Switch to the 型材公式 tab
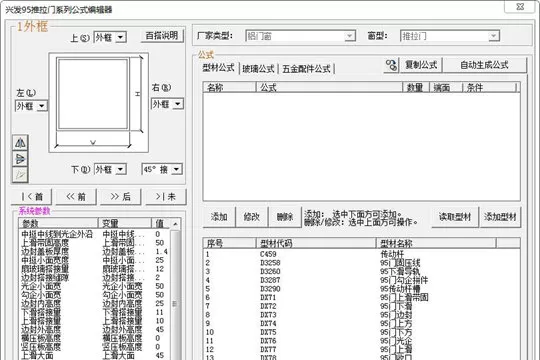540x360 pixels. (218, 68)
